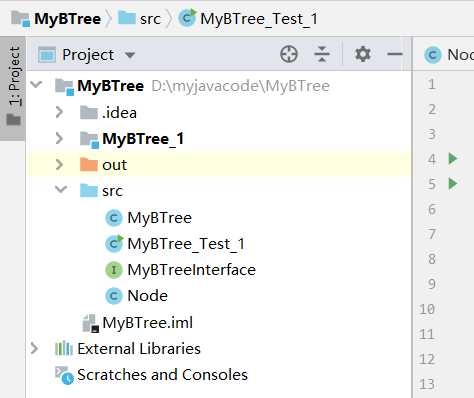Click line number 13 in editor gutter
The width and height of the screenshot is (474, 398).
pos(427,384)
